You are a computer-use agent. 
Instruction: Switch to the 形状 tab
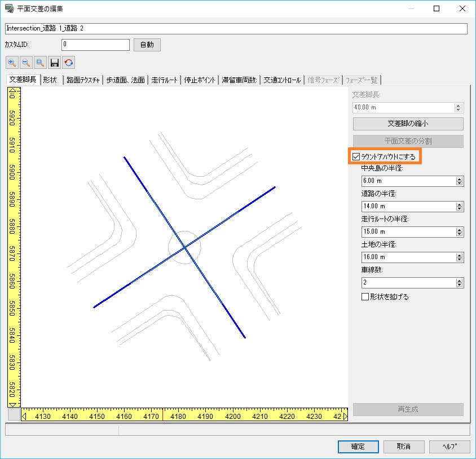pos(50,80)
